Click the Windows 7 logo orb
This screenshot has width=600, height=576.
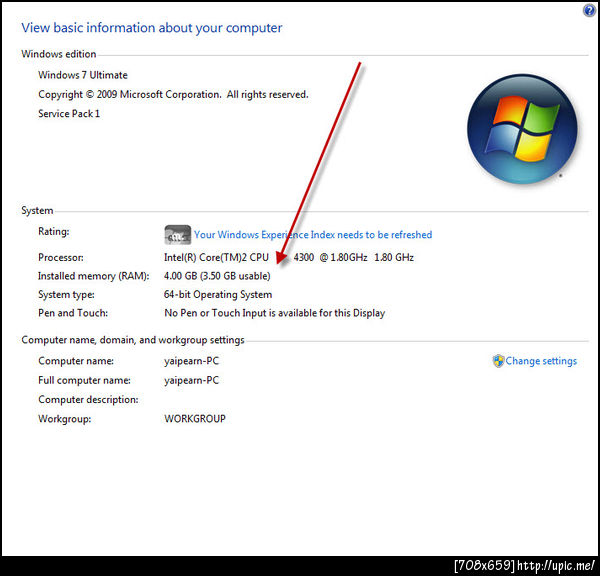(x=522, y=129)
